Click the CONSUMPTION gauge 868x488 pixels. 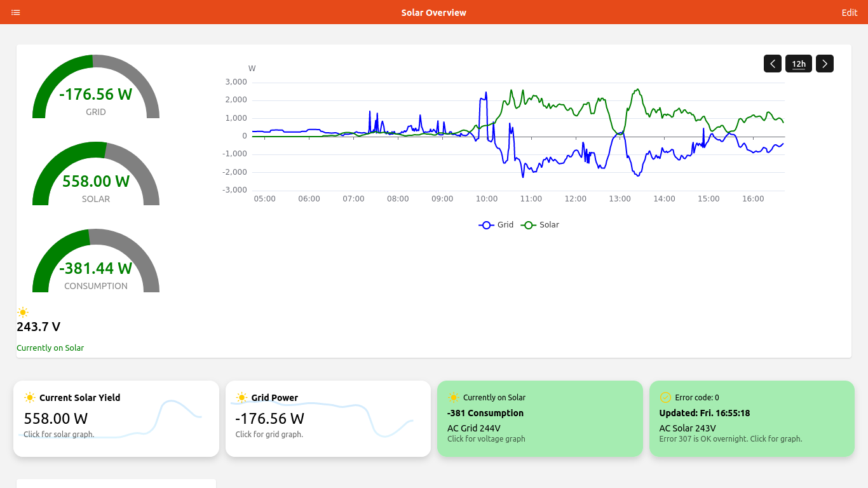tap(96, 263)
